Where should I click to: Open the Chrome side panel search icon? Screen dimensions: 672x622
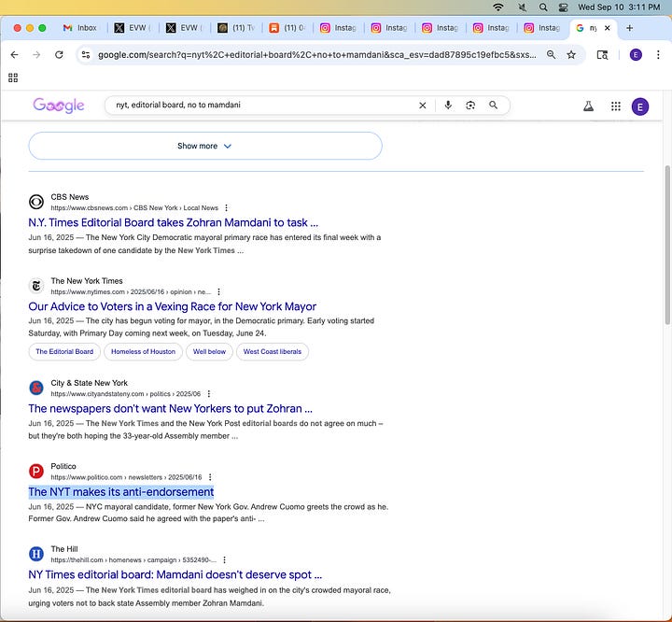(602, 55)
